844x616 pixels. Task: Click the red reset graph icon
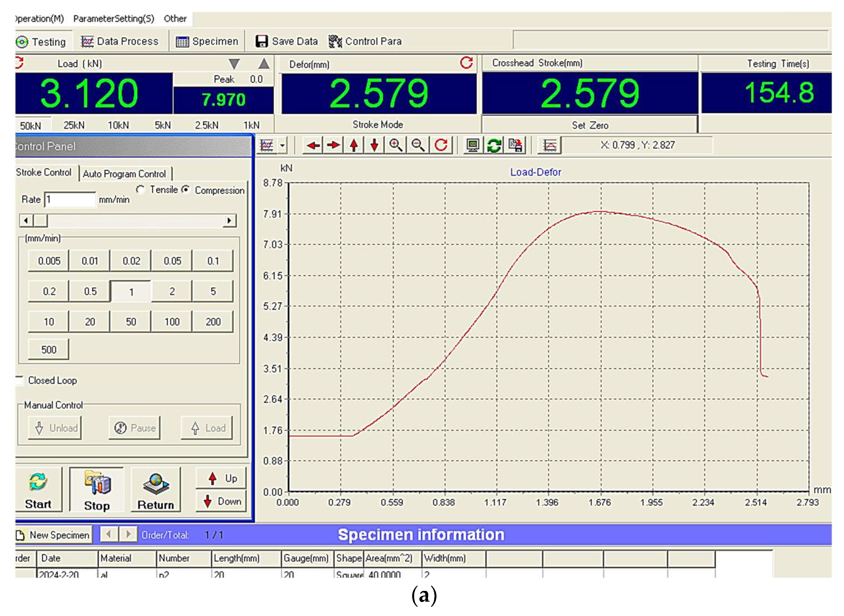coord(441,145)
